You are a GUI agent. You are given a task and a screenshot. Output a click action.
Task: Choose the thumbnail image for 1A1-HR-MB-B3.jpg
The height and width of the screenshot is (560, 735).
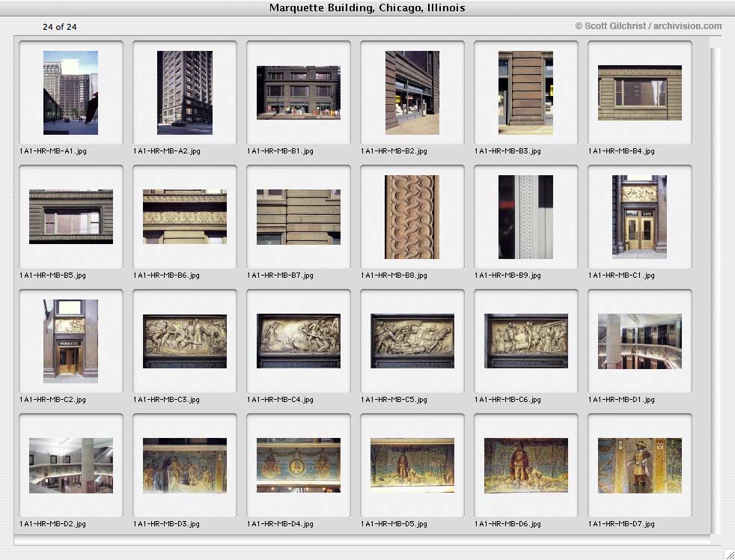pyautogui.click(x=526, y=93)
